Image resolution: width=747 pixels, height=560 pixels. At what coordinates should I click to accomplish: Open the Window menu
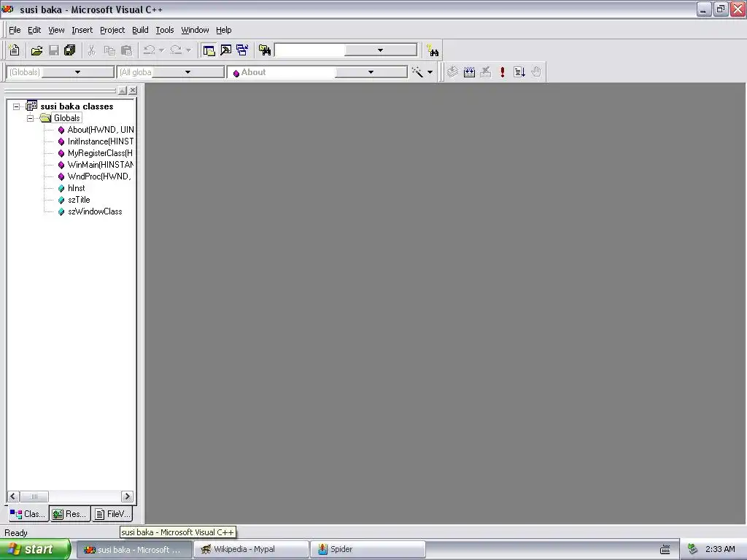(x=195, y=30)
